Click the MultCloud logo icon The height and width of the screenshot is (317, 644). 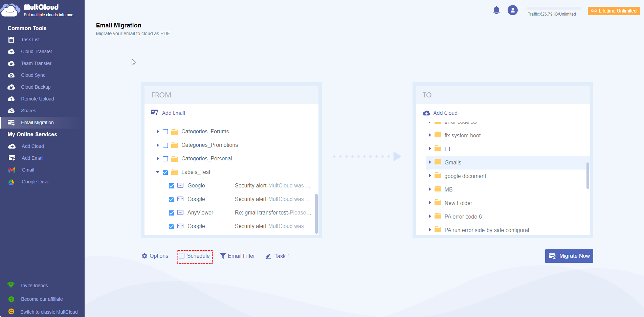10,10
